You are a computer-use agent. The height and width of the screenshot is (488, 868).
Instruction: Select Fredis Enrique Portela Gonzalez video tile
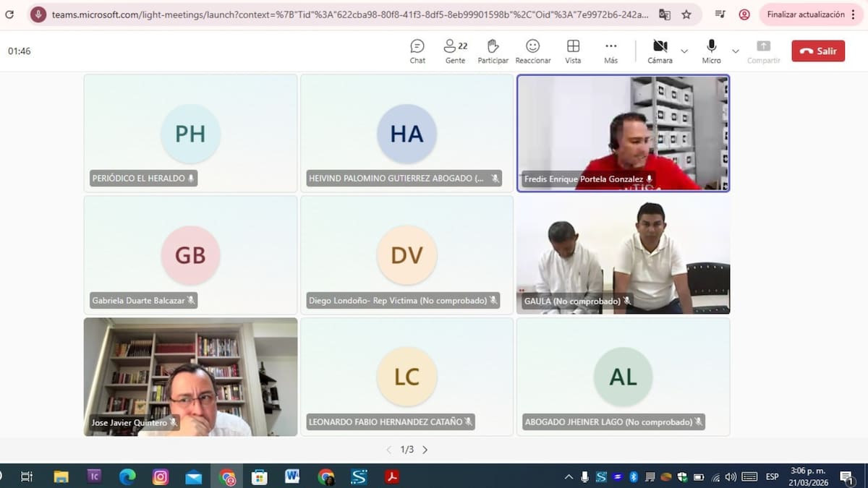click(623, 133)
